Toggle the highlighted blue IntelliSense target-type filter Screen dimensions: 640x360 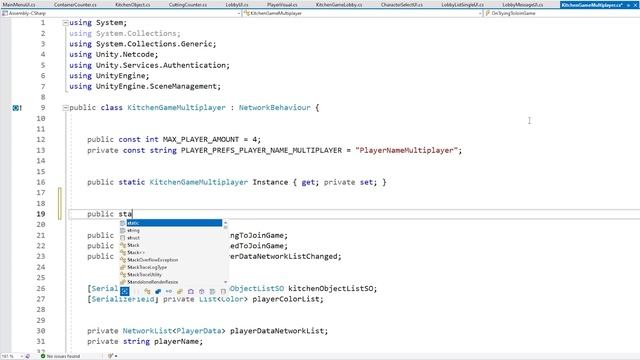[x=124, y=291]
